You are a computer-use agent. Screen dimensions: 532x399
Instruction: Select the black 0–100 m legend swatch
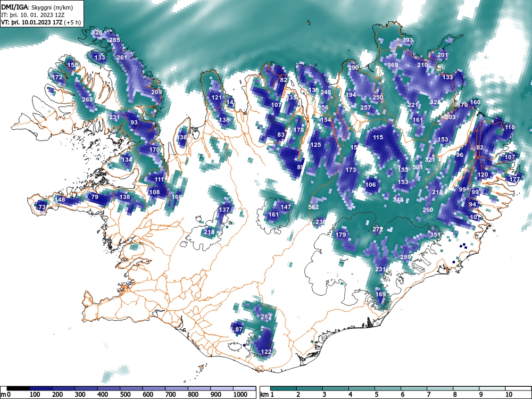(x=18, y=388)
